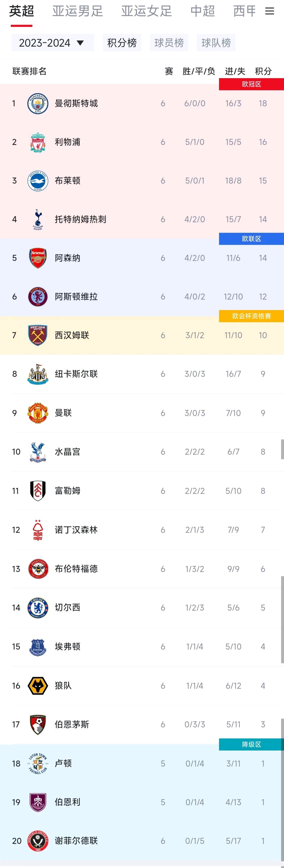This screenshot has height=868, width=284.
Task: Open the 阿斯顿维拉 team name link
Action: click(x=76, y=297)
